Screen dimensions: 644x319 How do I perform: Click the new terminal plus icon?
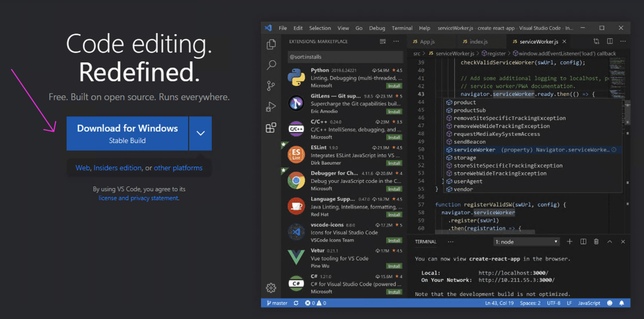(569, 242)
